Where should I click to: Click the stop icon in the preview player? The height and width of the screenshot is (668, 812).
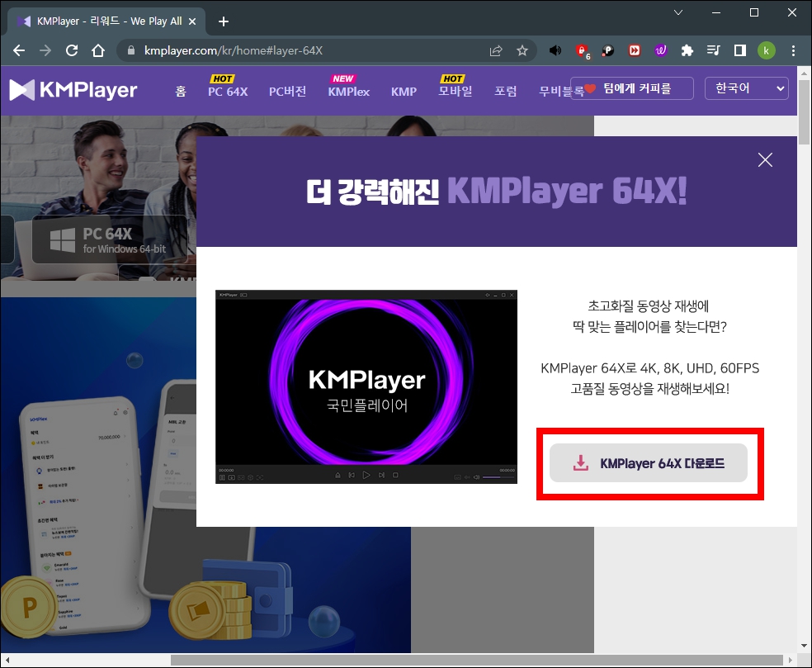pos(395,475)
